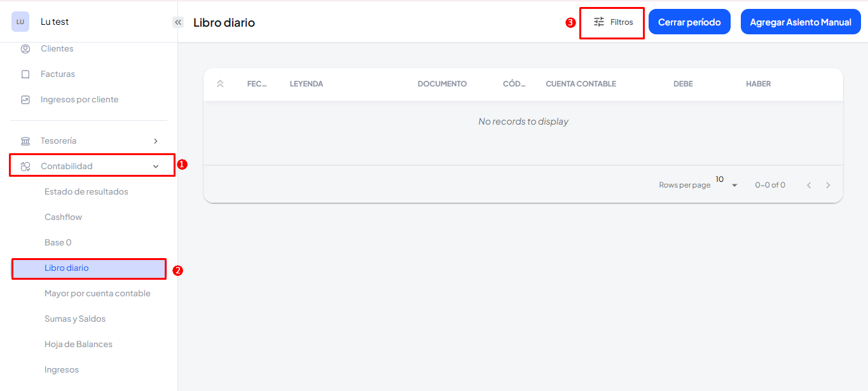Click Agregar Asiento Manual button
The height and width of the screenshot is (391, 868).
pyautogui.click(x=800, y=22)
